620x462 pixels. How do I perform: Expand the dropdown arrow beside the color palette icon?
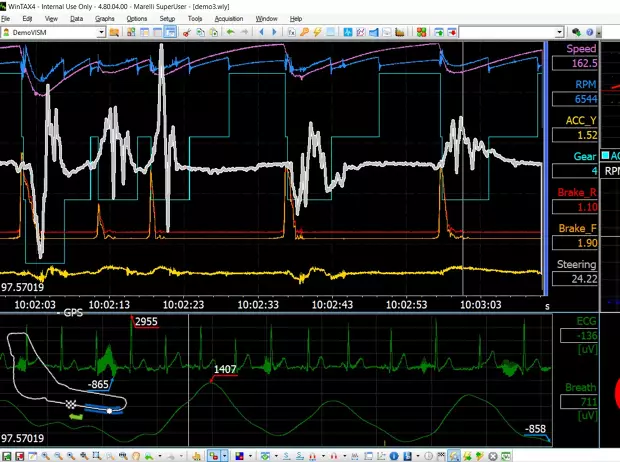coord(250,456)
